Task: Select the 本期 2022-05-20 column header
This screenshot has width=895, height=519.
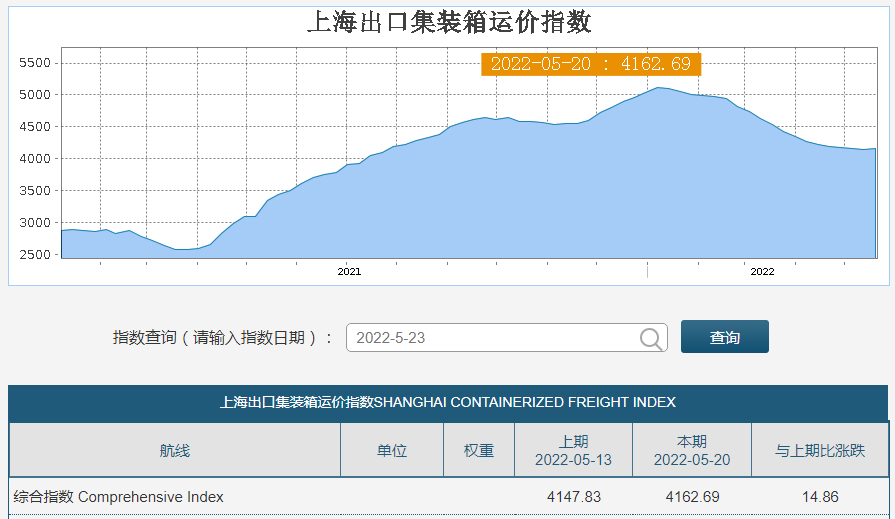Action: point(691,450)
